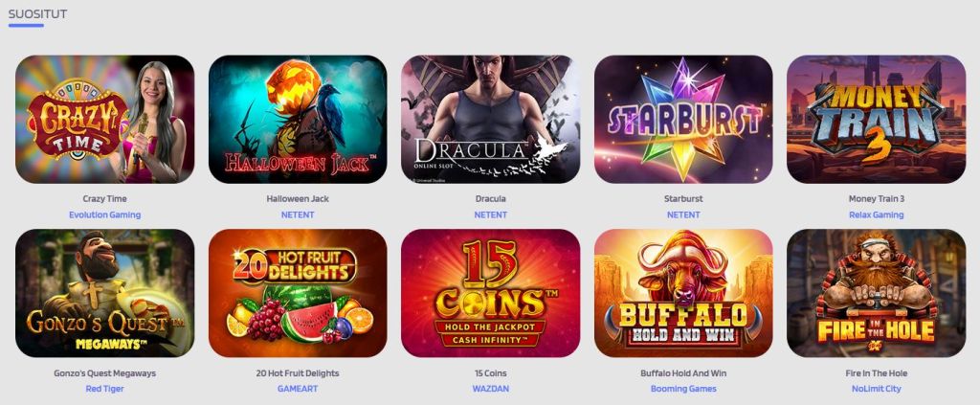Open the 20 Hot Fruit Delights tile
980x405 pixels.
[x=298, y=293]
